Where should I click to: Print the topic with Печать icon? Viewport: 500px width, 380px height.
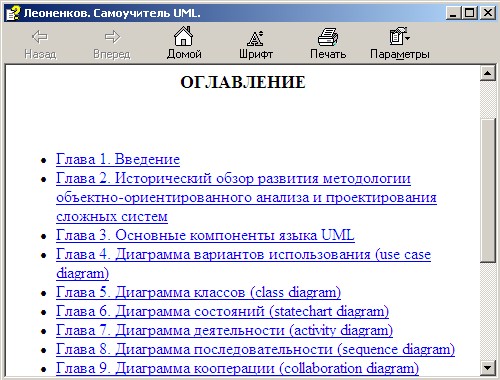coord(328,37)
